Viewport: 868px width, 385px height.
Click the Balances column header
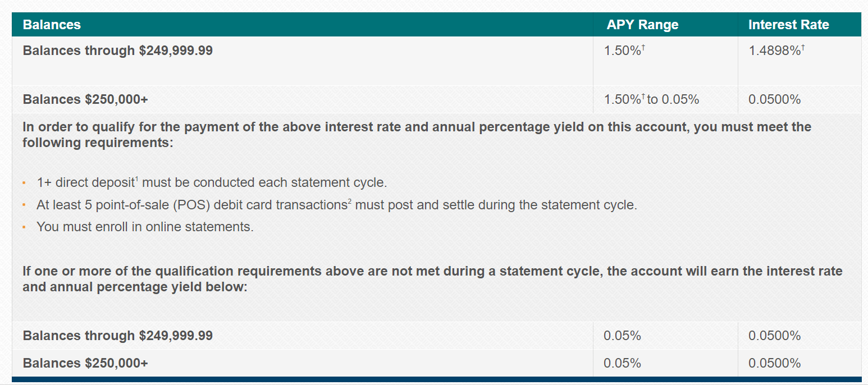pyautogui.click(x=52, y=25)
